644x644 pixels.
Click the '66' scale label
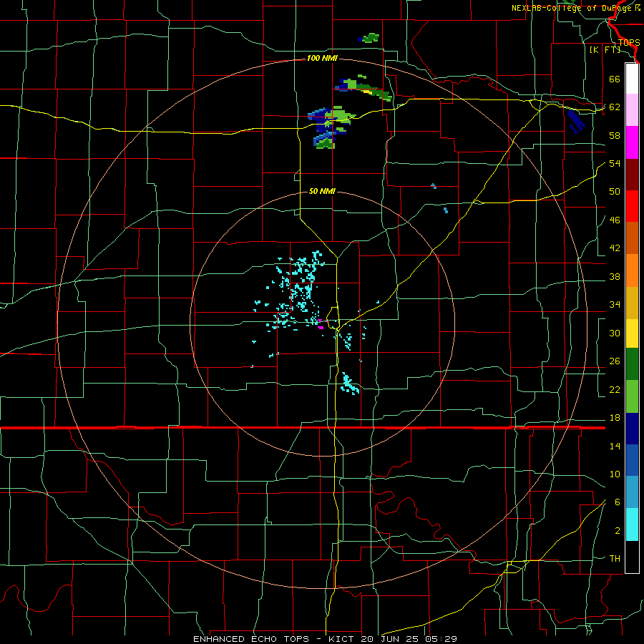point(615,79)
